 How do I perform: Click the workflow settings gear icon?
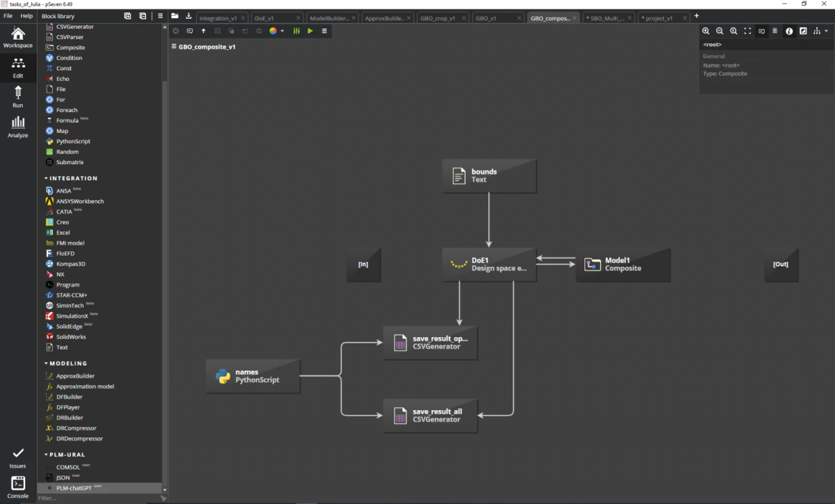(x=175, y=31)
